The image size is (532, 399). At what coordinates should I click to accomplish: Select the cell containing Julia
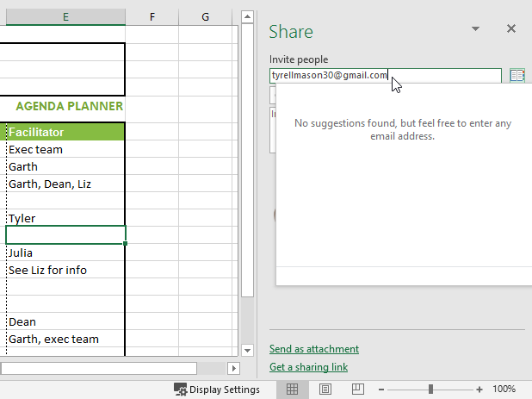click(65, 252)
